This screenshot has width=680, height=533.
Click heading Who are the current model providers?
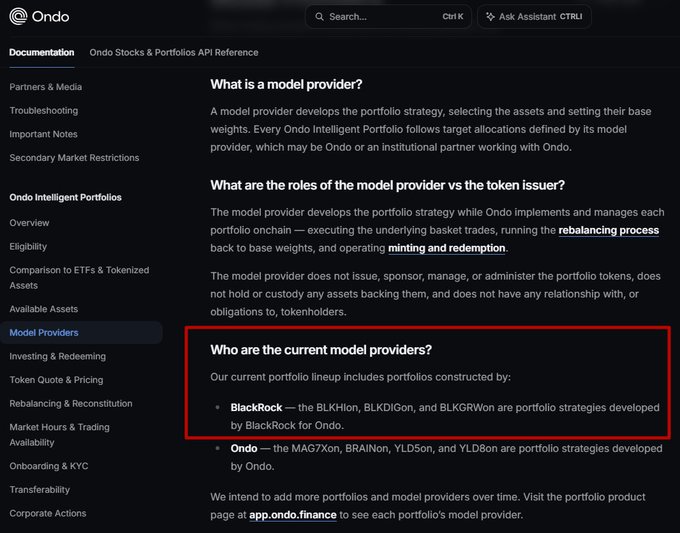321,350
